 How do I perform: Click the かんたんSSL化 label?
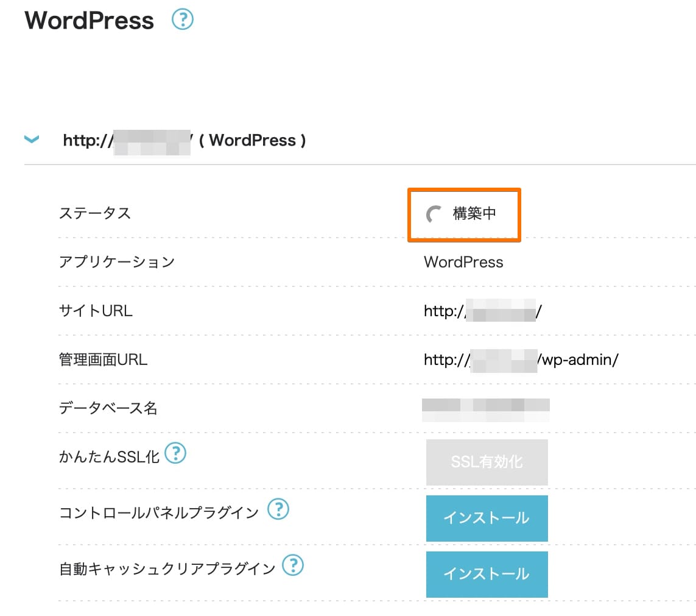[108, 453]
